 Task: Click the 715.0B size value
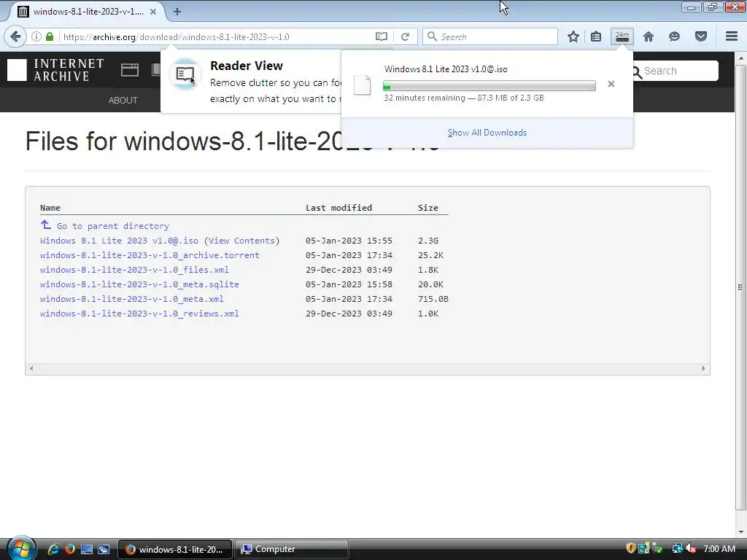pos(433,299)
